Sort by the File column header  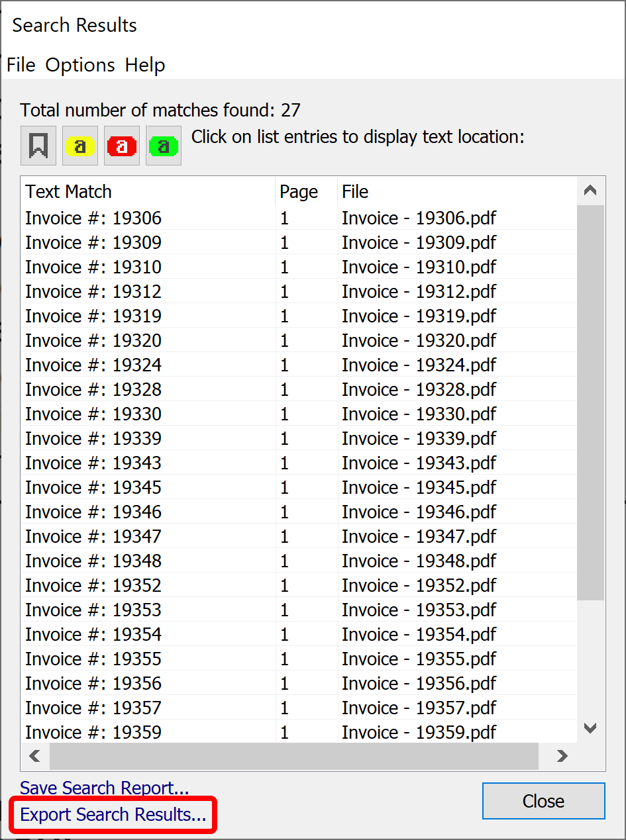pos(354,191)
